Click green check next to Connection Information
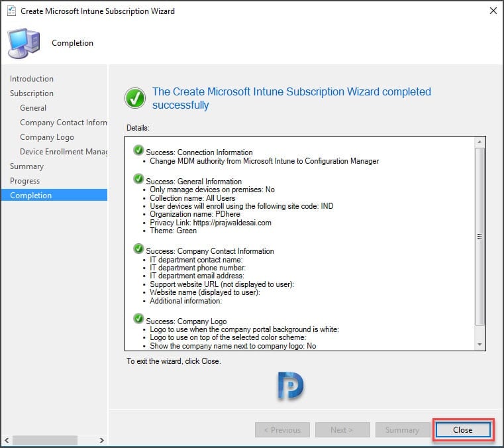The height and width of the screenshot is (448, 504). point(138,150)
